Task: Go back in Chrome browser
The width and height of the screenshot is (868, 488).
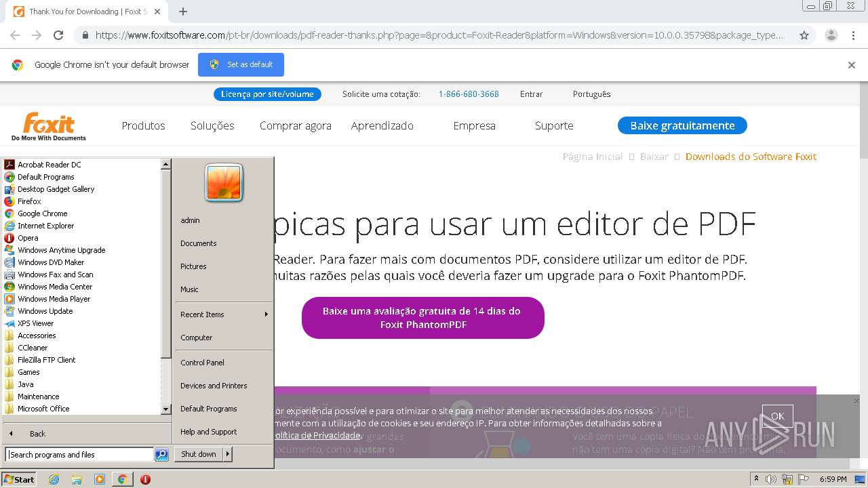Action: click(x=15, y=35)
